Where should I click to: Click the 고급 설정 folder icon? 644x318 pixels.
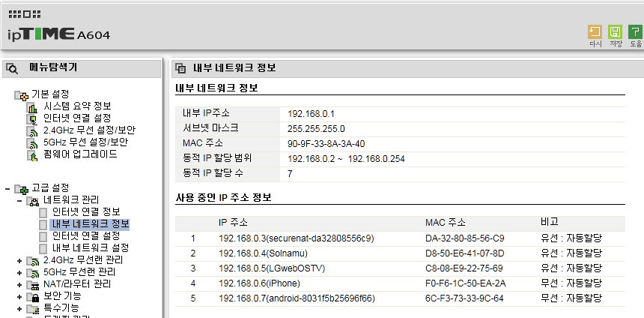21,190
